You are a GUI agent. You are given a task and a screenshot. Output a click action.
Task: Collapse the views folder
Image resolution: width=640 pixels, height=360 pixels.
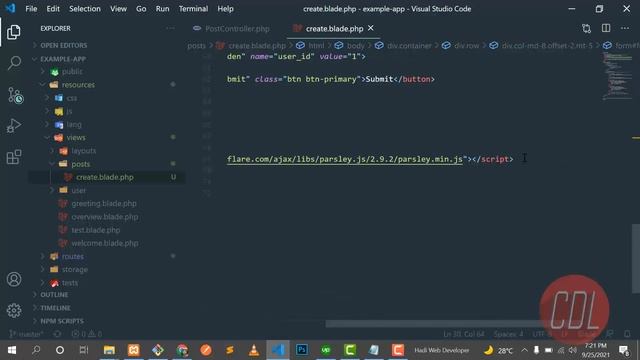pos(76,138)
